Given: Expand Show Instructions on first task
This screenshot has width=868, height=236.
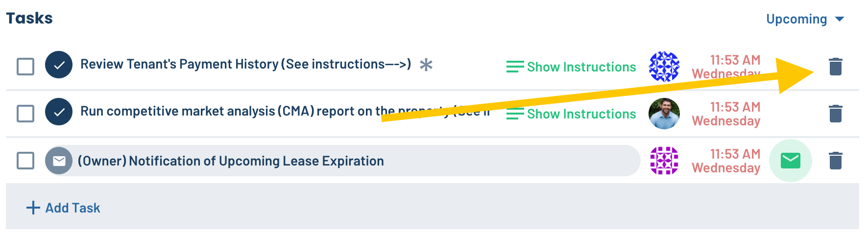Looking at the screenshot, I should [x=571, y=67].
